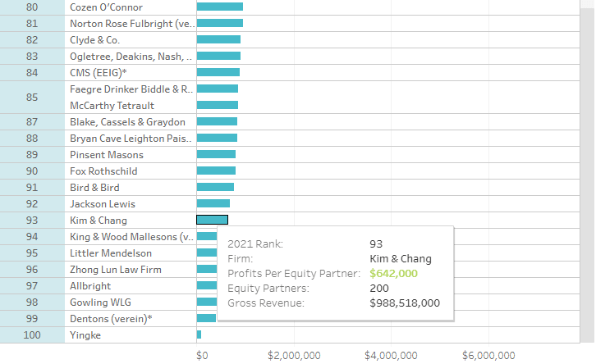Click the Pinsent Masons firm name
The image size is (596, 364).
pos(107,155)
